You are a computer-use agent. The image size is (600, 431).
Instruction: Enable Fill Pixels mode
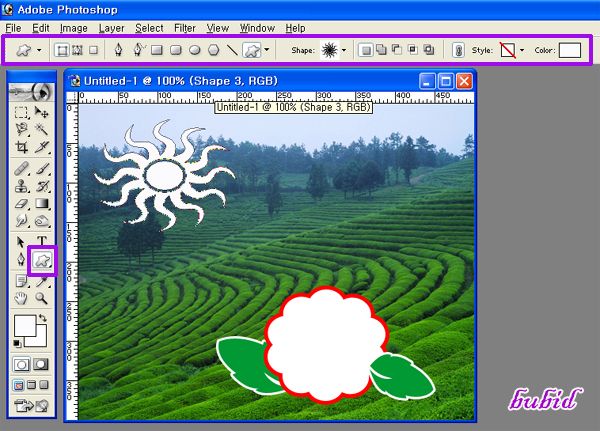click(x=94, y=50)
